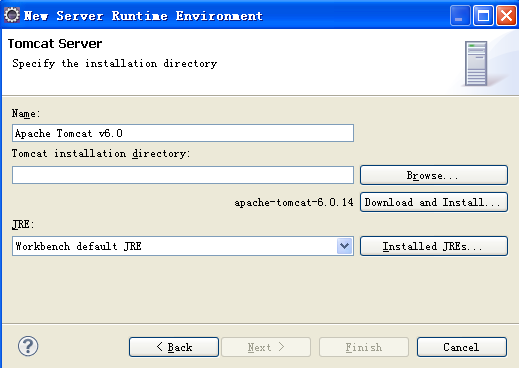
Task: Click the Eclipse gear icon in title bar
Action: tap(12, 15)
